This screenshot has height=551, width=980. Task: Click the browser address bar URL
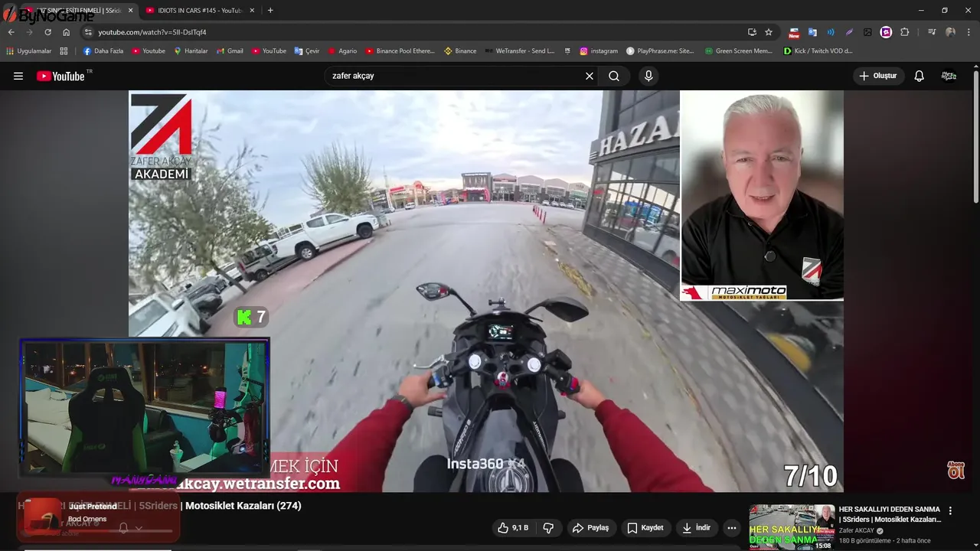click(x=152, y=32)
